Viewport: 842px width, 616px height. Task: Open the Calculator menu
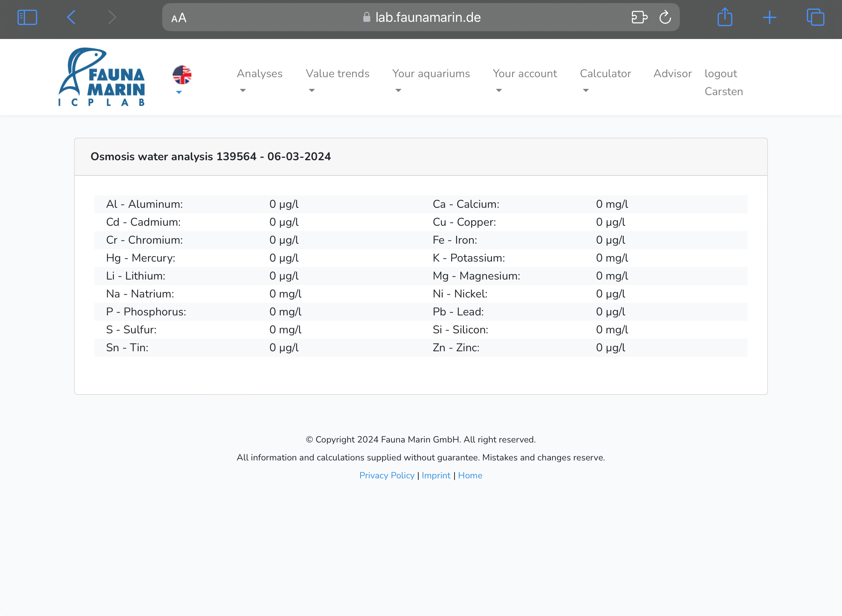pos(605,74)
